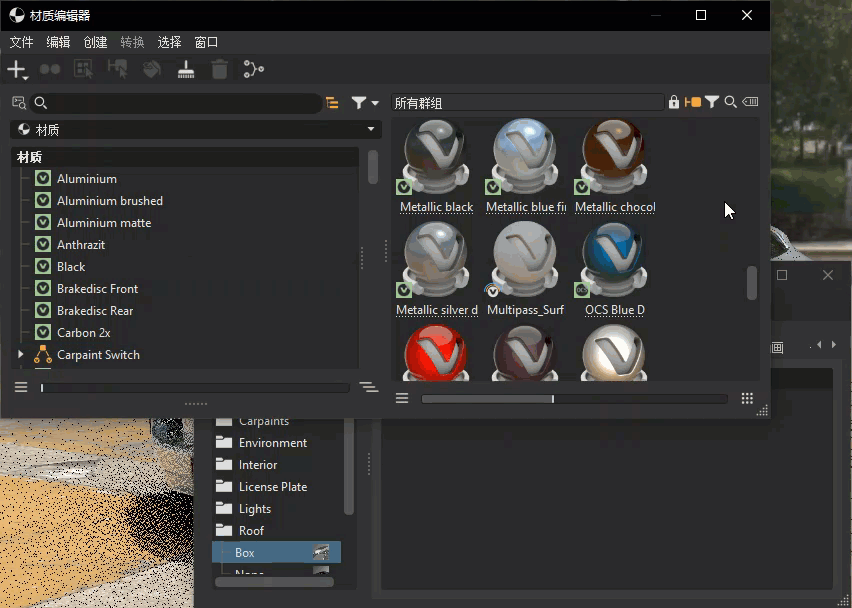Click the Aluminium row's green material icon
The image size is (852, 608).
pos(43,178)
